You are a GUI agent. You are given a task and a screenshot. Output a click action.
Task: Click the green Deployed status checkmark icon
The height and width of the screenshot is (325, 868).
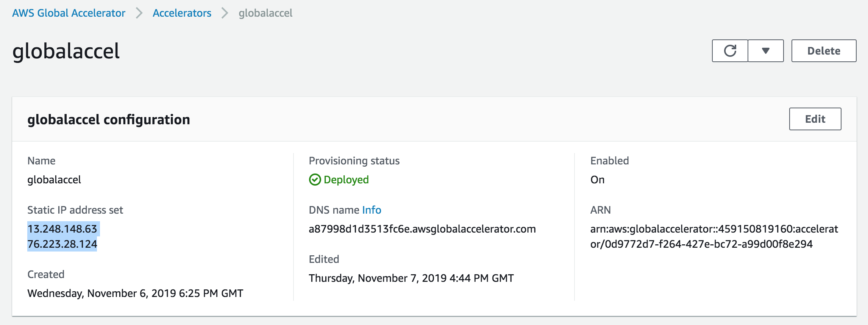tap(315, 180)
